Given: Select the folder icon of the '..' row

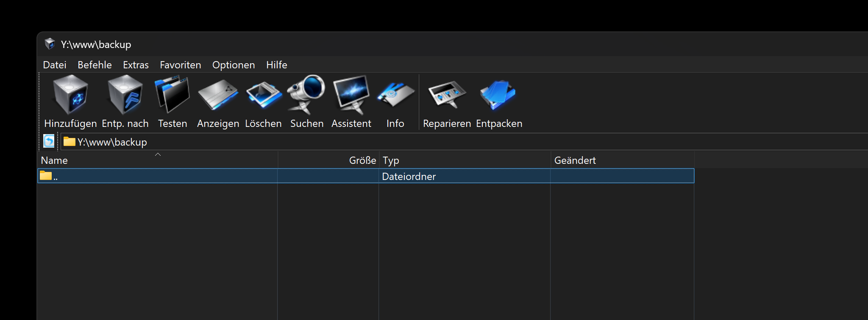Looking at the screenshot, I should pos(46,176).
